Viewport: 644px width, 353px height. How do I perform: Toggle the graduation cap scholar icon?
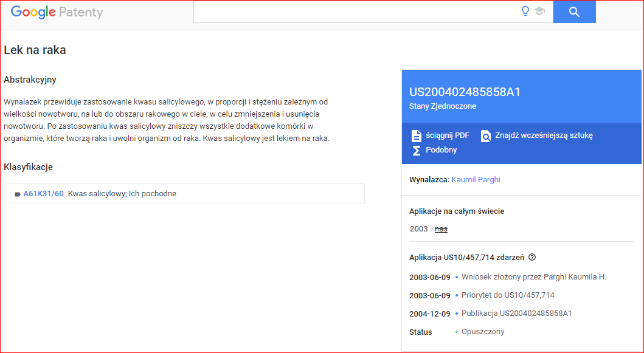539,12
